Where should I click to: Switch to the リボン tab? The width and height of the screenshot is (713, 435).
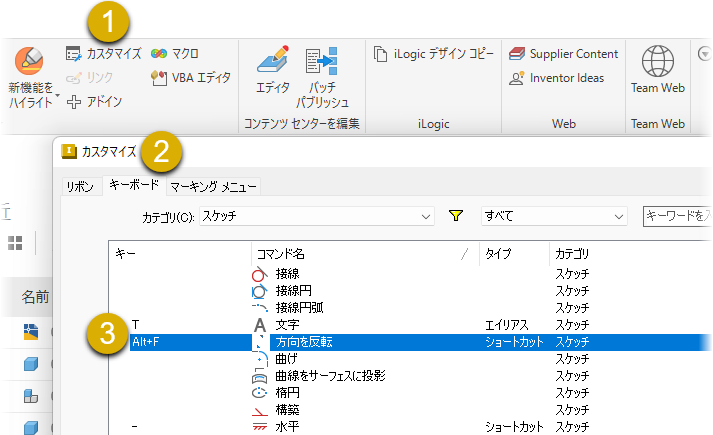point(80,187)
